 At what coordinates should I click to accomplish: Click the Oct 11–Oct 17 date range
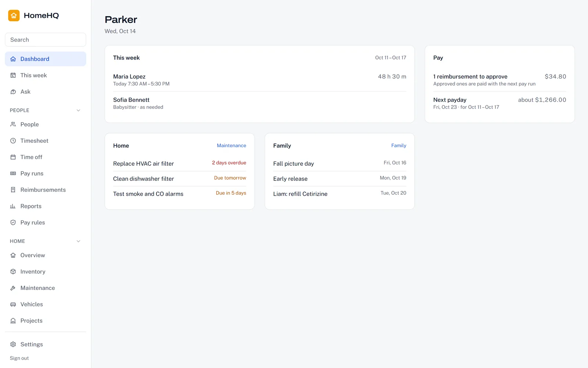(x=391, y=58)
